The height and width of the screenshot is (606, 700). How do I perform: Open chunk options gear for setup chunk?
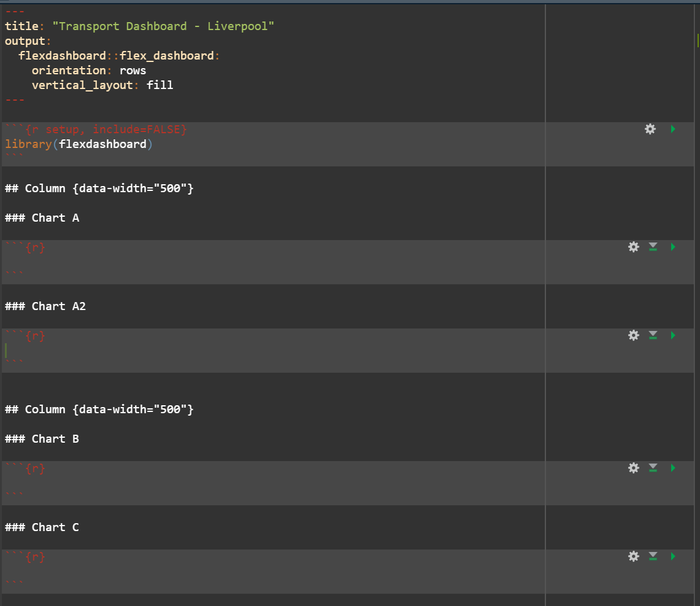pos(650,129)
